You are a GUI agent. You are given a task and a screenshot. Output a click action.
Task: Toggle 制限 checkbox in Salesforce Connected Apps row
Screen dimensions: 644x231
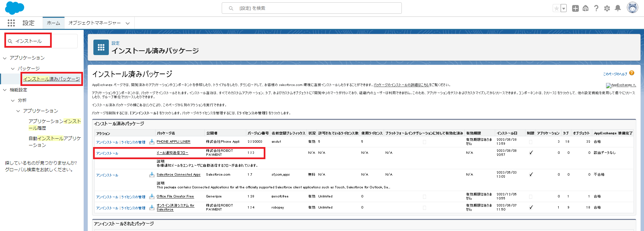(x=531, y=175)
